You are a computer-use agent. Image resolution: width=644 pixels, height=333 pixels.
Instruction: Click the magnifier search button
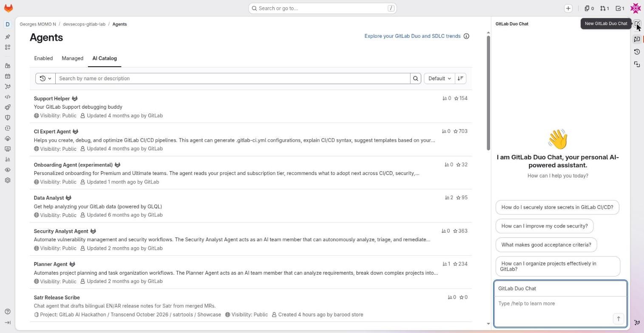[416, 79]
